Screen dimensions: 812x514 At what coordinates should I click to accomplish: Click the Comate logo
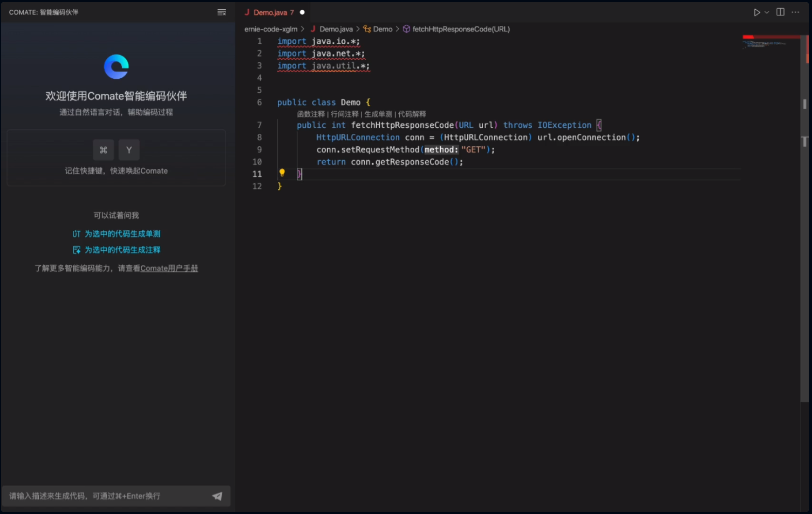coord(117,67)
